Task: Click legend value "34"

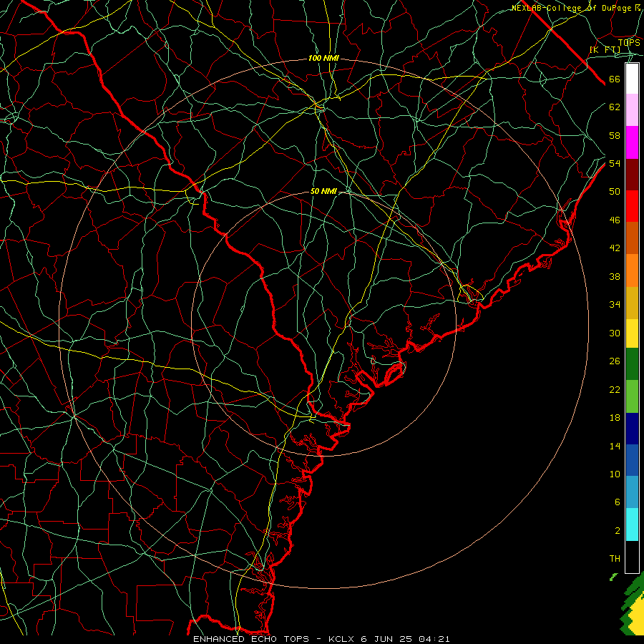Action: pyautogui.click(x=615, y=305)
